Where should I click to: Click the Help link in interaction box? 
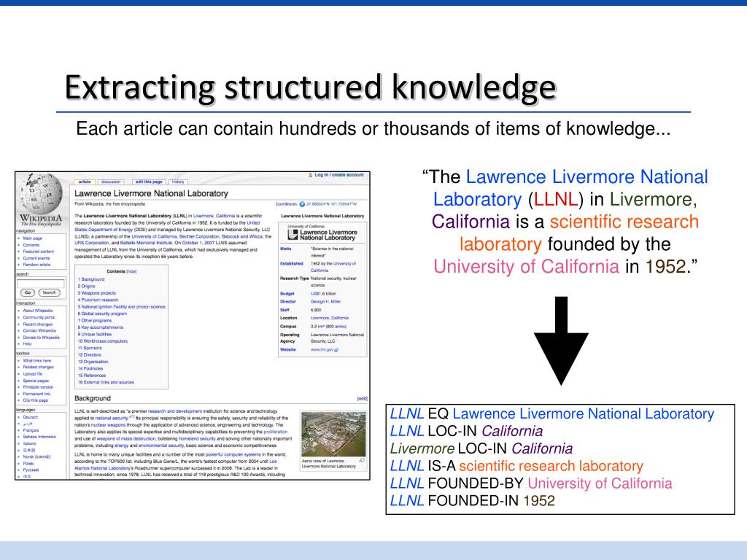coord(27,344)
